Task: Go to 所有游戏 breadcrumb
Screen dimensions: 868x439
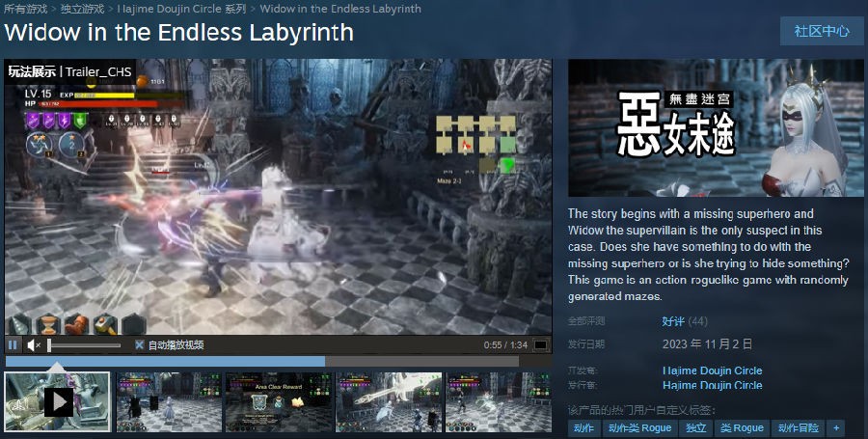Action: click(x=25, y=9)
